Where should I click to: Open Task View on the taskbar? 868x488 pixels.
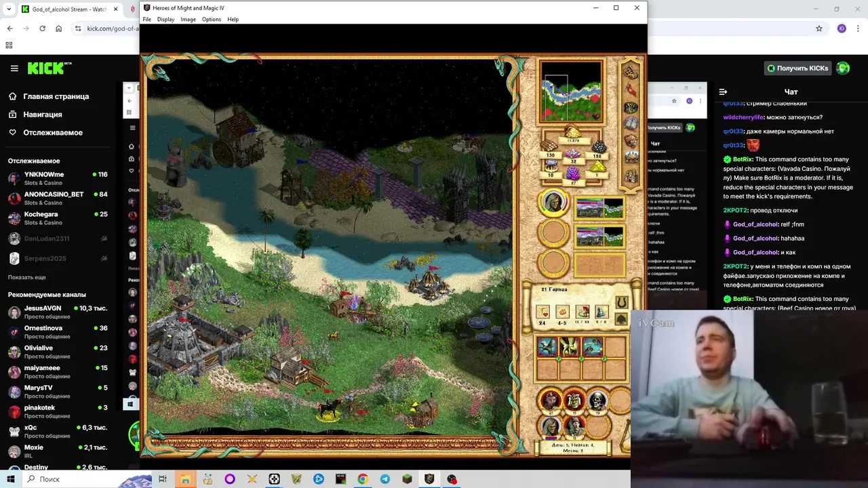[163, 479]
